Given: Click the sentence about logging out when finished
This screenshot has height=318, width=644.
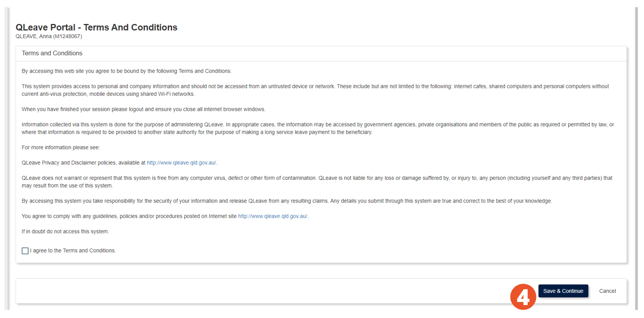Looking at the screenshot, I should [143, 109].
